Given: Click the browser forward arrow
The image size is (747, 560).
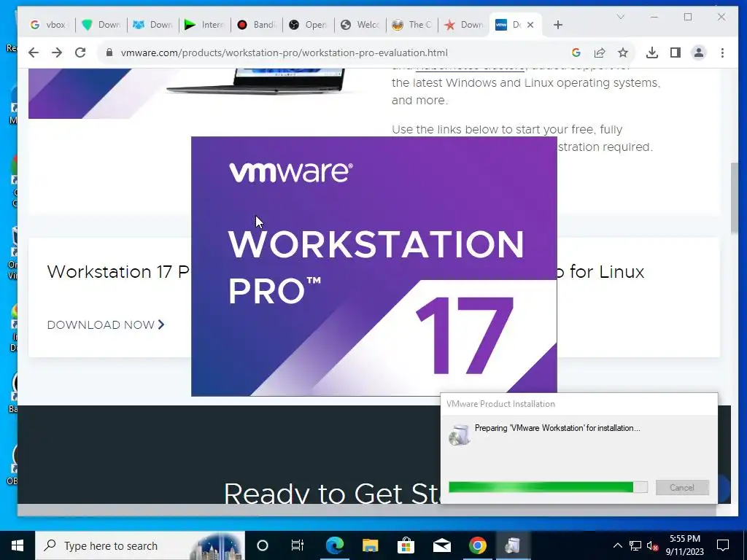Looking at the screenshot, I should [x=57, y=52].
